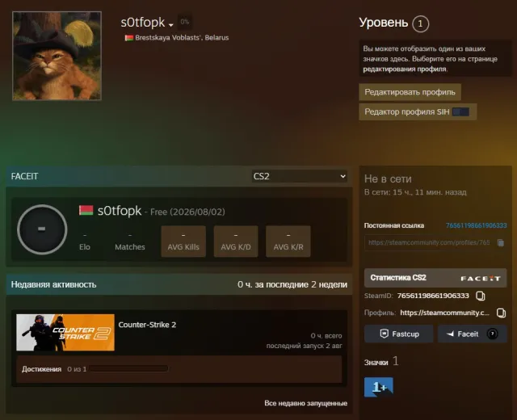This screenshot has width=517, height=420.
Task: Click the 0 ч. всего playtime text
Action: coord(326,336)
